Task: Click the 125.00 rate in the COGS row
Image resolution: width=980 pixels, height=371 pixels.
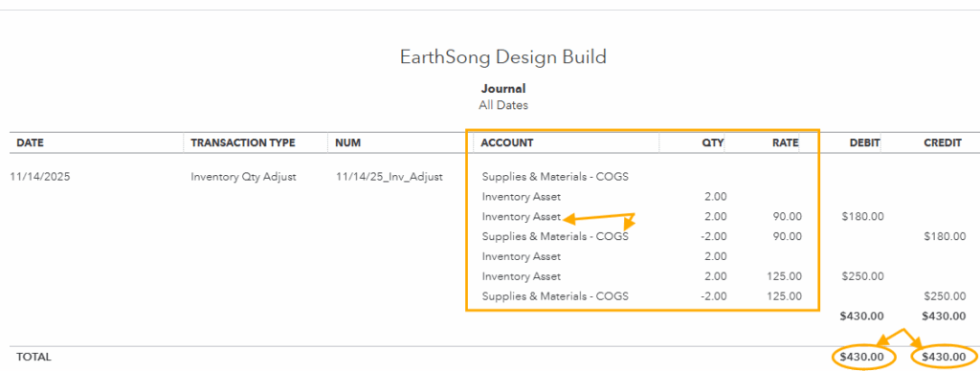Action: point(785,296)
